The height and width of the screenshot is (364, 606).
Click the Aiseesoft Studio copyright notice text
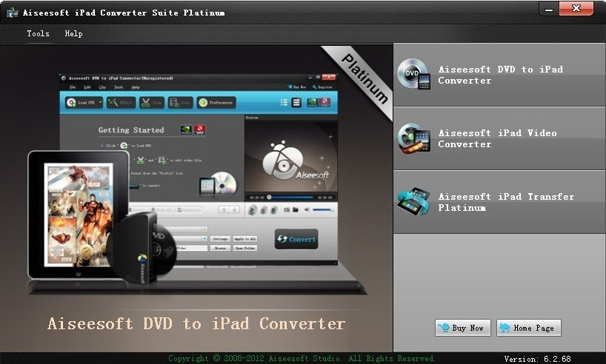tap(302, 358)
